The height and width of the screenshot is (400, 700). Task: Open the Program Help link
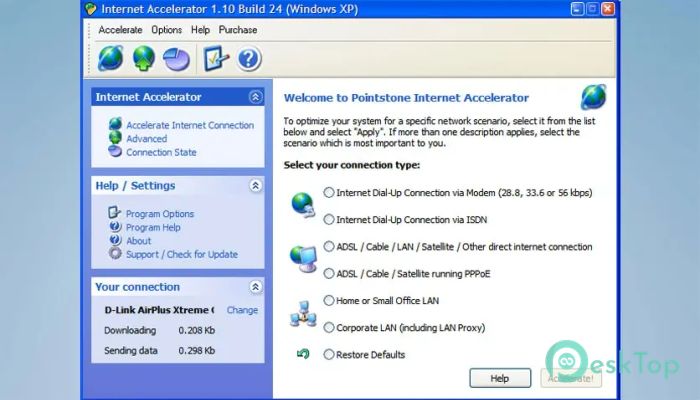153,227
